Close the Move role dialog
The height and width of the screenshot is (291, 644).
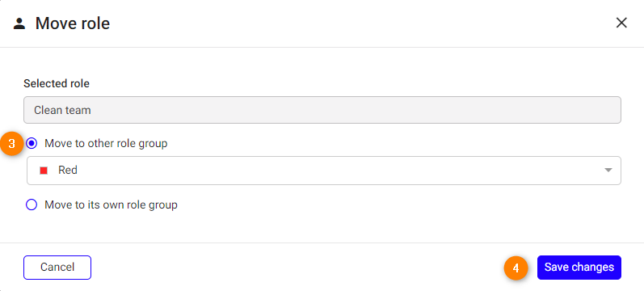click(621, 23)
